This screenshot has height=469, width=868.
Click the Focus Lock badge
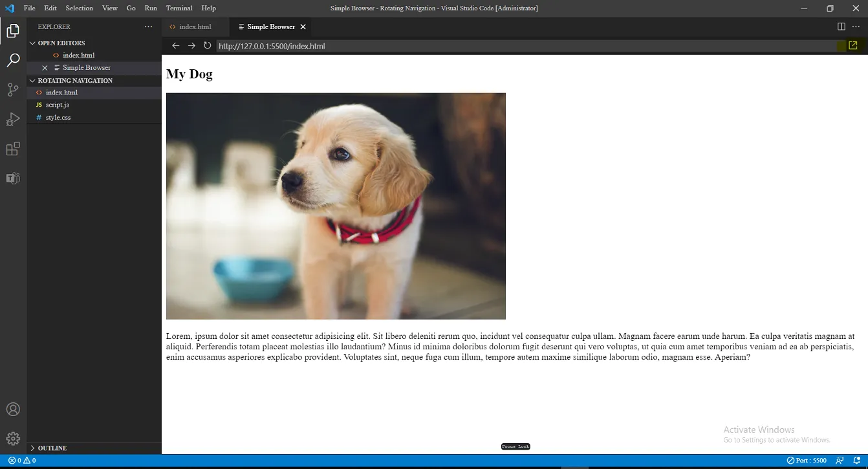click(x=515, y=446)
